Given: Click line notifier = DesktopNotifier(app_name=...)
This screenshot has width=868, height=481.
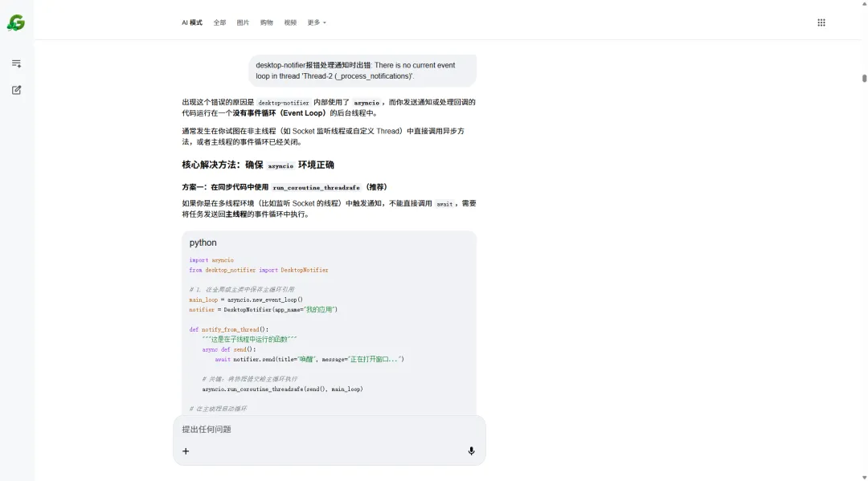Looking at the screenshot, I should (x=264, y=310).
